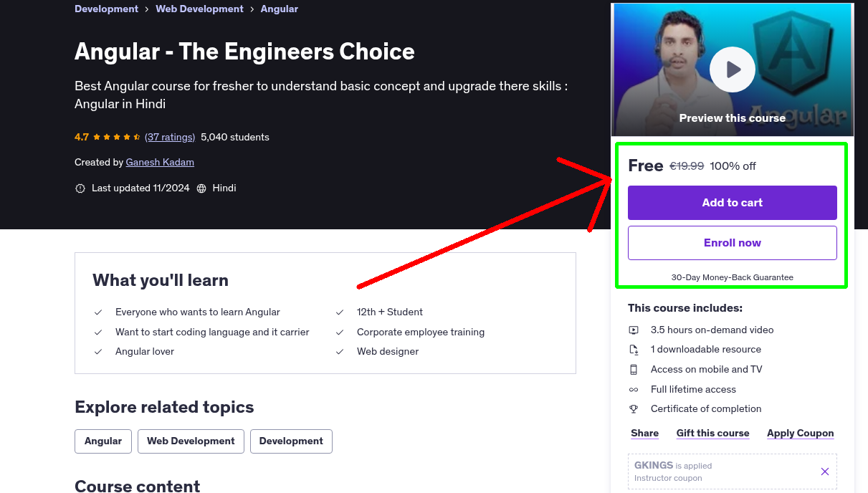This screenshot has width=868, height=493.
Task: Open the 37 ratings link
Action: point(170,137)
